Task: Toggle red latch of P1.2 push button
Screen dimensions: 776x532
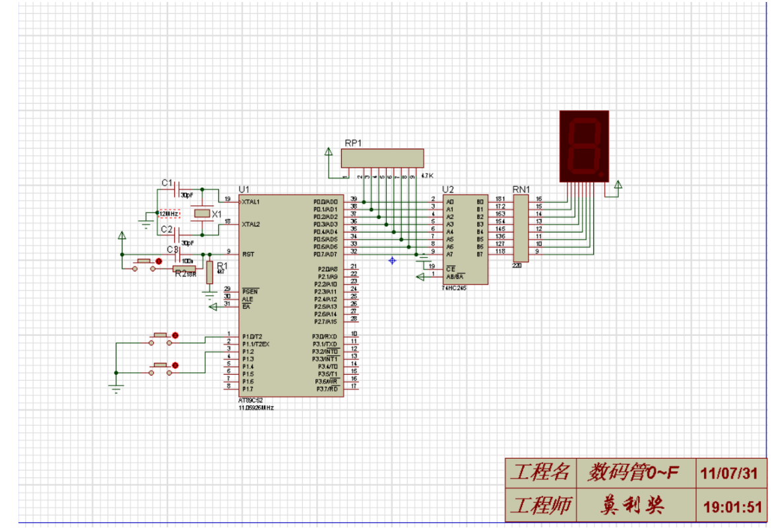Action: [176, 366]
